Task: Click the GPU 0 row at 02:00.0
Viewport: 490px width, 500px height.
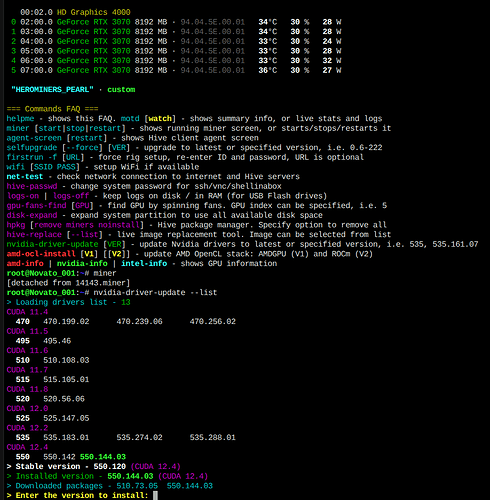Action: [176, 22]
